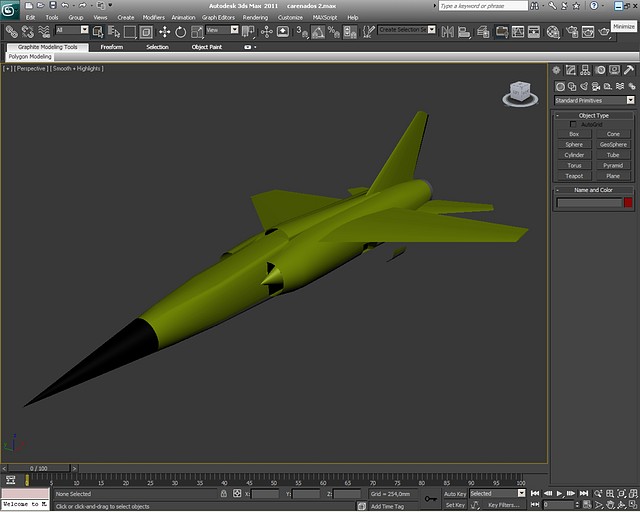The image size is (640, 512).
Task: Open Render Setup dialog
Action: click(572, 31)
